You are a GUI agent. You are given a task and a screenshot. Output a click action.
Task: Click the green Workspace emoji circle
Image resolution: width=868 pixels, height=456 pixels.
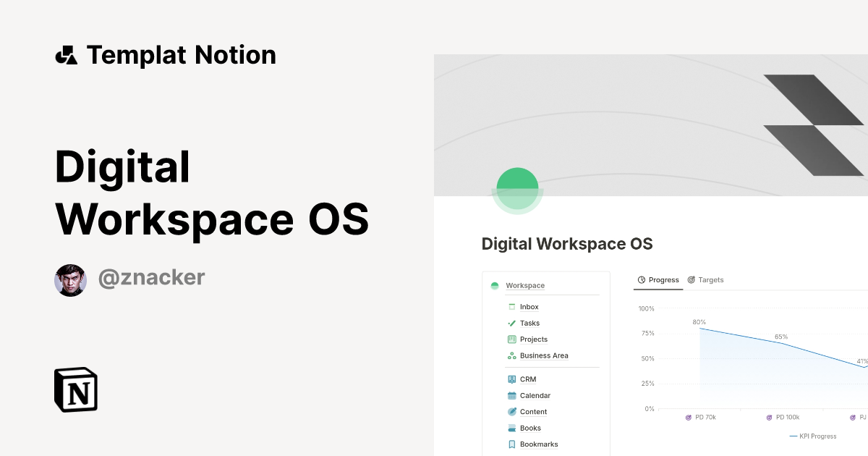495,285
